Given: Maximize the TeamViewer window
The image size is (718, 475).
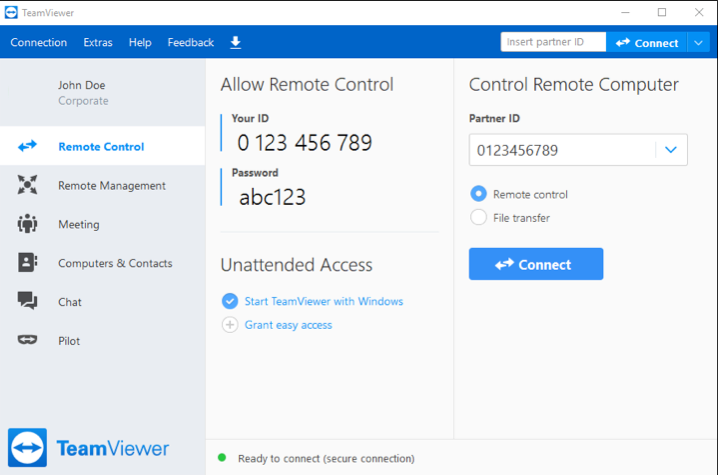Looking at the screenshot, I should pyautogui.click(x=662, y=12).
